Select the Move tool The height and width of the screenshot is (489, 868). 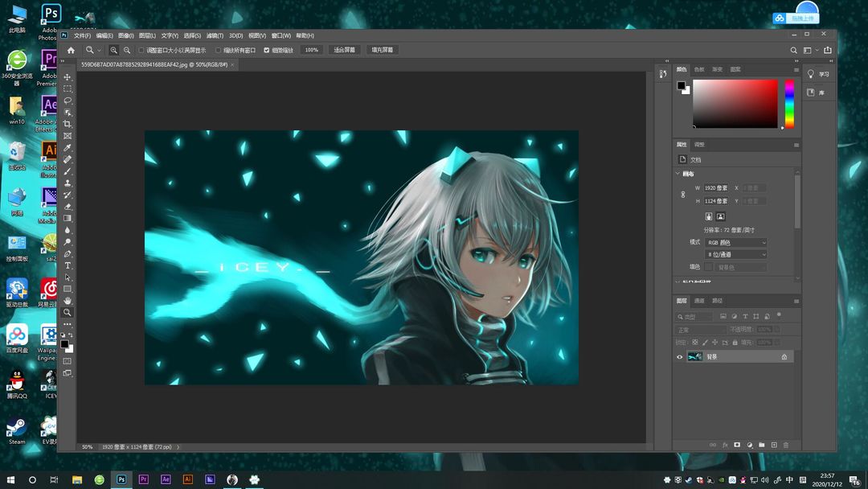pyautogui.click(x=68, y=77)
